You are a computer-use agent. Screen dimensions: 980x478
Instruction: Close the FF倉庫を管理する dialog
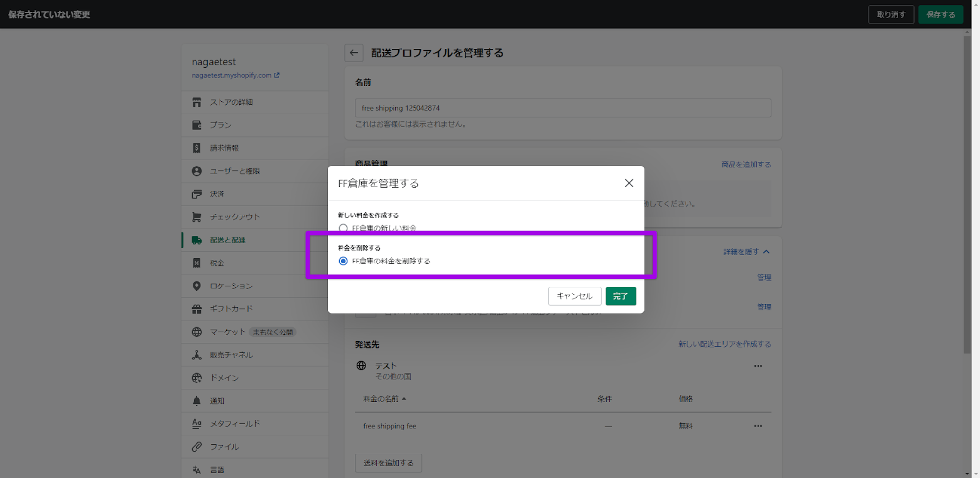[629, 183]
